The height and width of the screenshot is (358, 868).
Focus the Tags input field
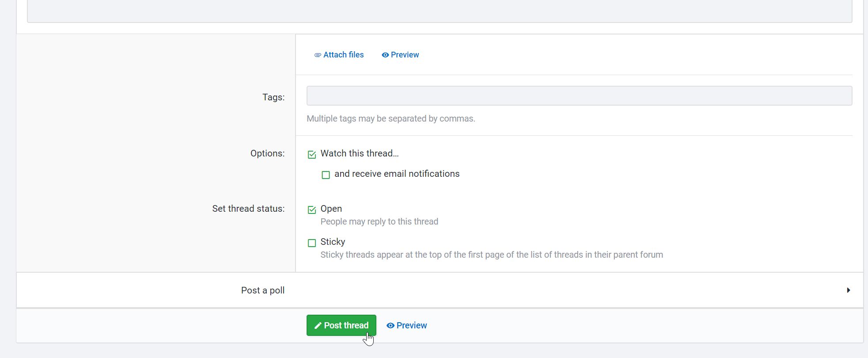[x=579, y=96]
